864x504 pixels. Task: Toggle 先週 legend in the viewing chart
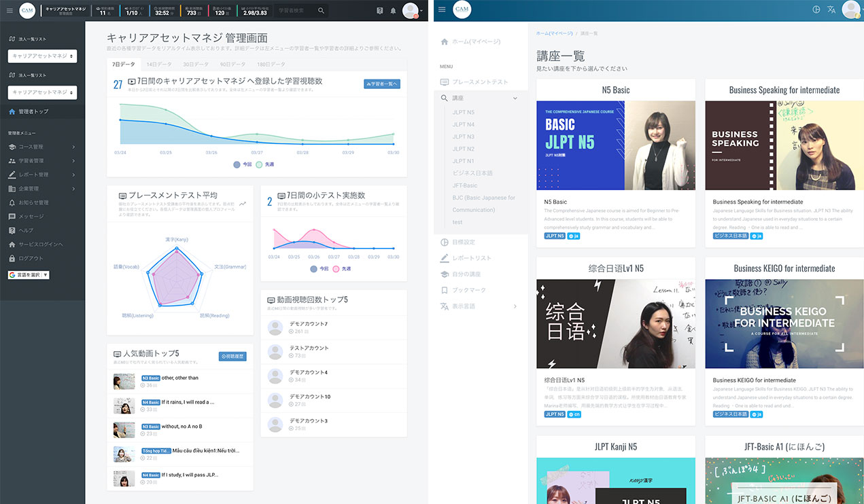(x=265, y=165)
